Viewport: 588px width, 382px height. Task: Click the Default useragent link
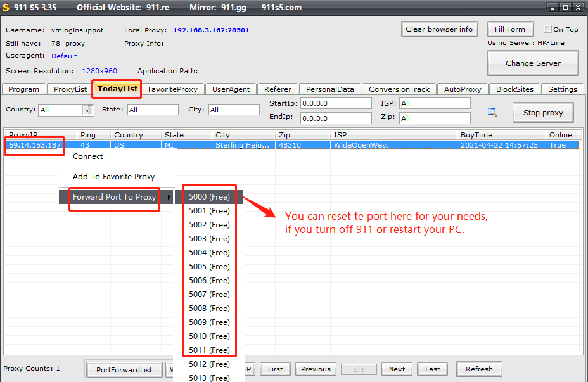click(x=64, y=56)
